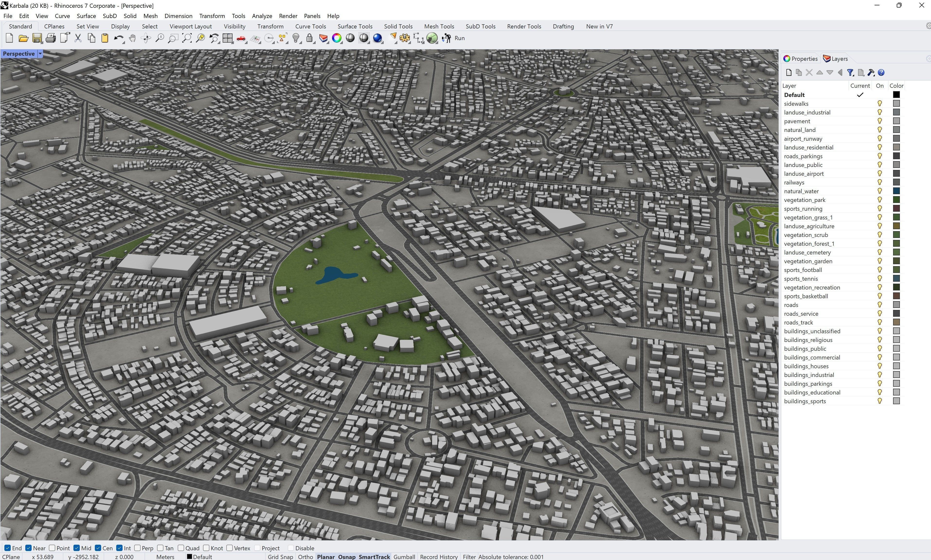931x560 pixels.
Task: Switch to the Properties panel tab
Action: click(800, 59)
